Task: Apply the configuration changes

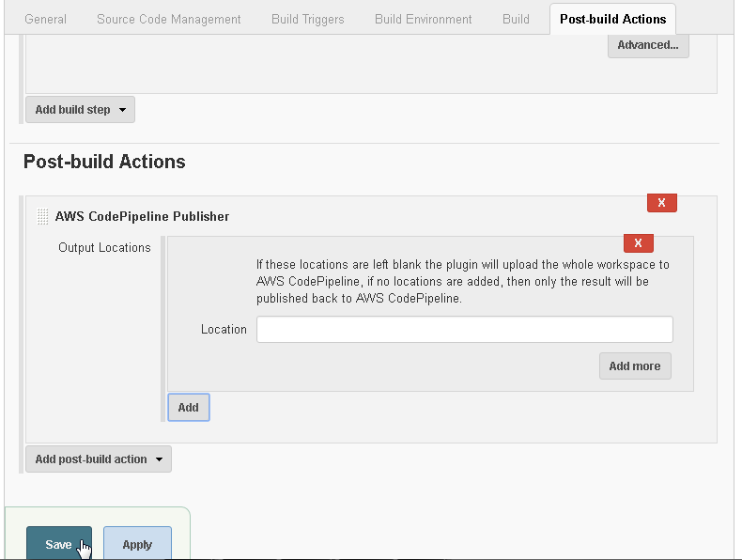Action: point(137,544)
